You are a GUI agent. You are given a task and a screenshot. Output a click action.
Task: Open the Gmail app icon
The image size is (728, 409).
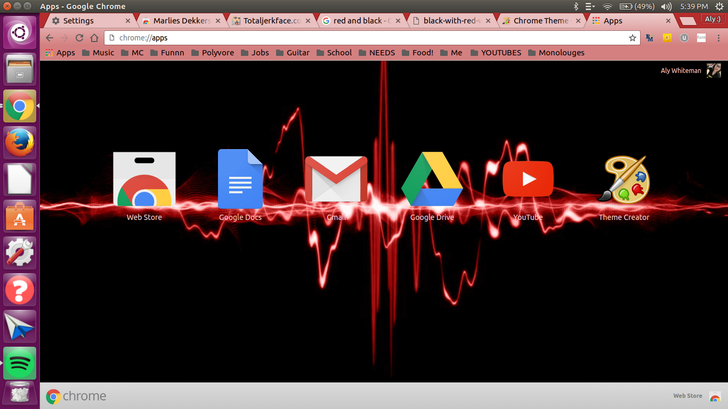coord(336,179)
